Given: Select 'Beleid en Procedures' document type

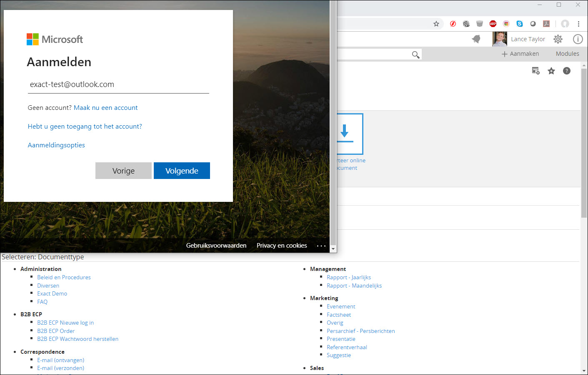Looking at the screenshot, I should coord(64,278).
